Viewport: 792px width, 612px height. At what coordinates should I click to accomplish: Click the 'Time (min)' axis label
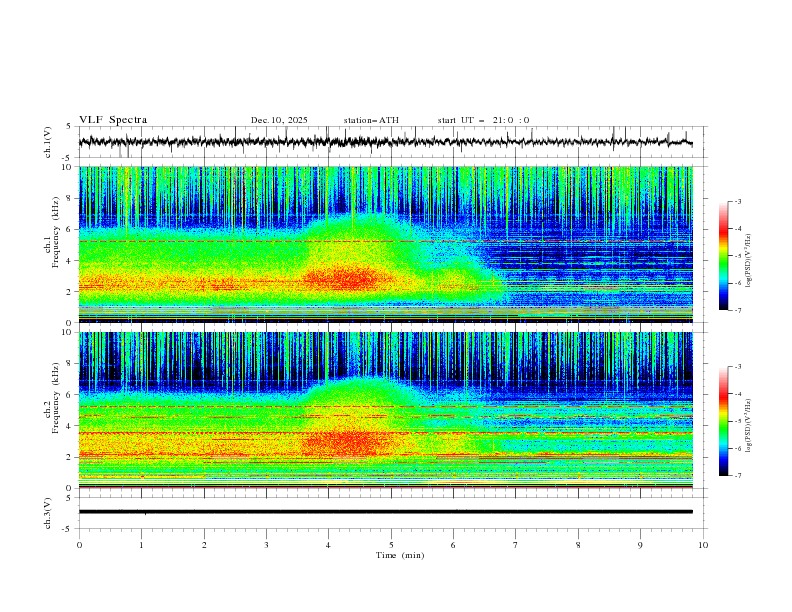(x=400, y=555)
